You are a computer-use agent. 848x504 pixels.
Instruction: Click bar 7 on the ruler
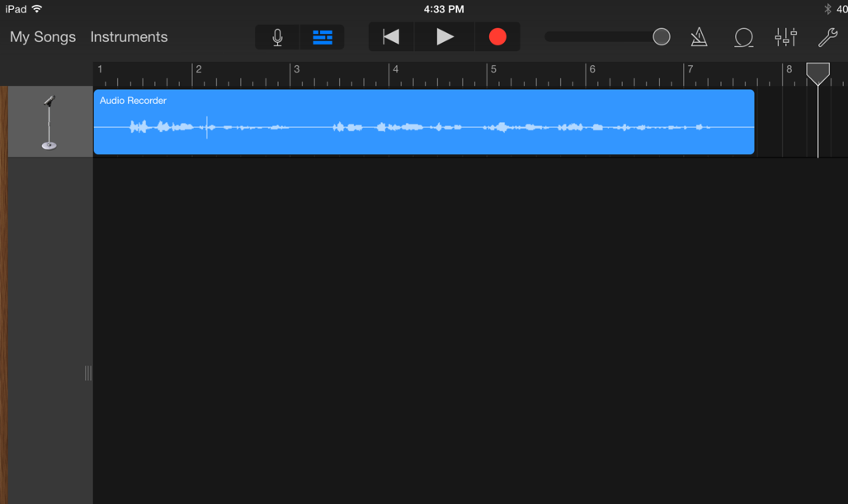coord(690,69)
